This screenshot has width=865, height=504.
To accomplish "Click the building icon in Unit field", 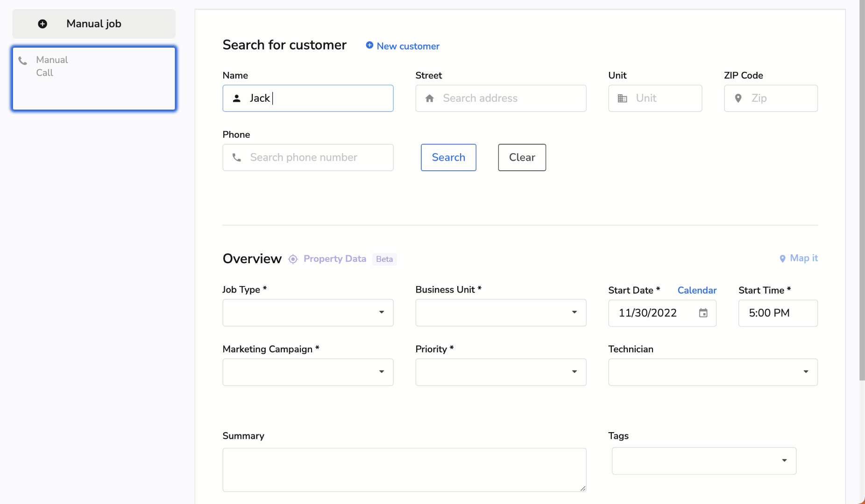I will (x=622, y=98).
